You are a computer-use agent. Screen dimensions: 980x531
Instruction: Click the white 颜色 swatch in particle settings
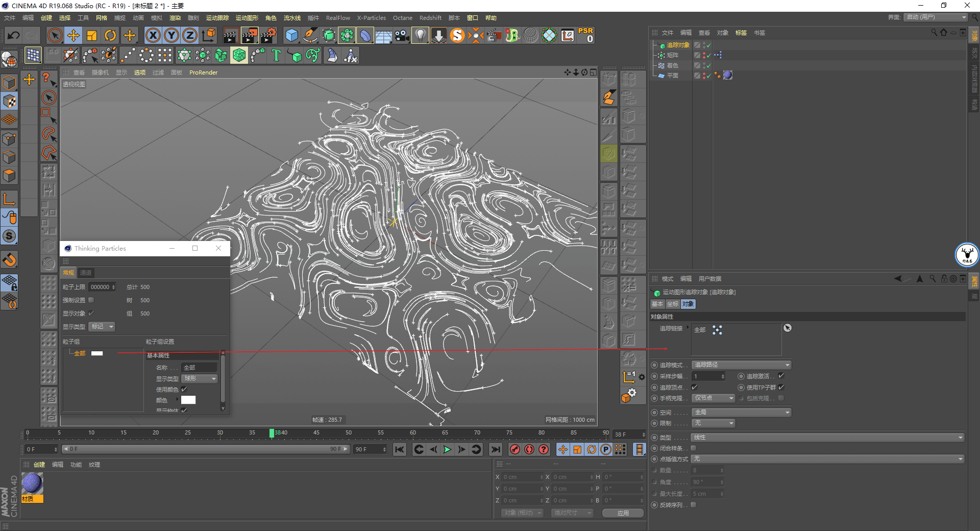click(188, 400)
